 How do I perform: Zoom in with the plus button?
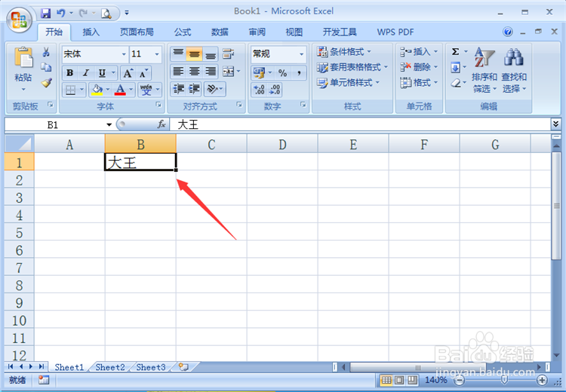(x=542, y=380)
